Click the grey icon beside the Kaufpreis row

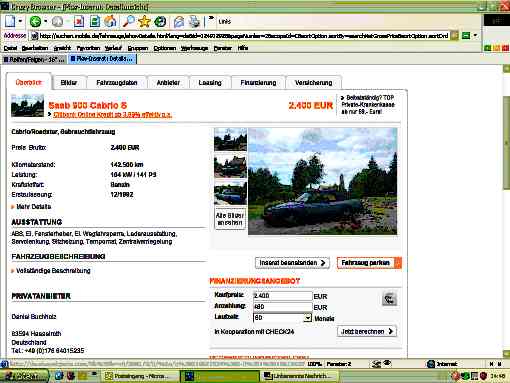tap(389, 299)
